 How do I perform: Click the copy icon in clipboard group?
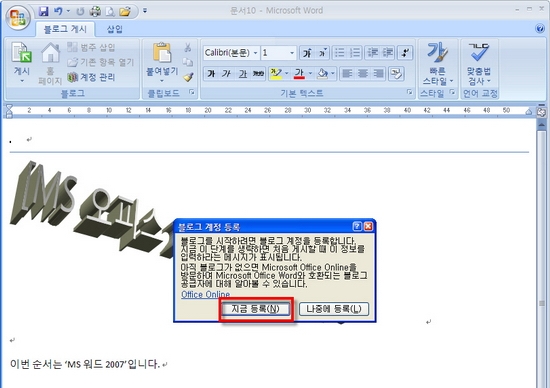coord(188,62)
